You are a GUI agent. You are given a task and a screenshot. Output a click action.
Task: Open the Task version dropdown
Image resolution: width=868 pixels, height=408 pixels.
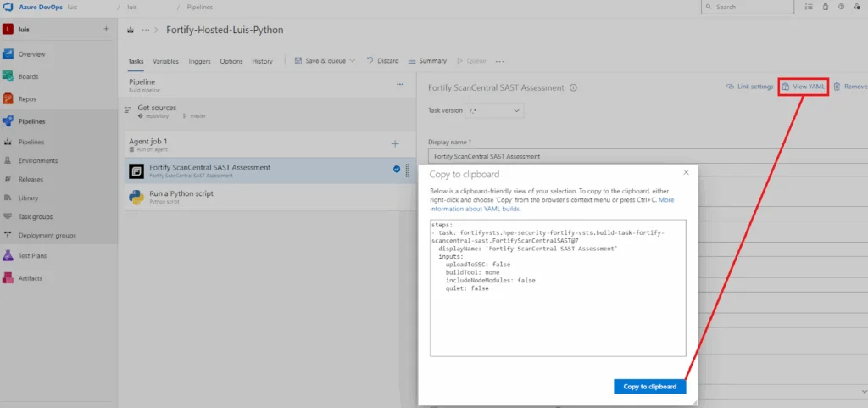[494, 111]
